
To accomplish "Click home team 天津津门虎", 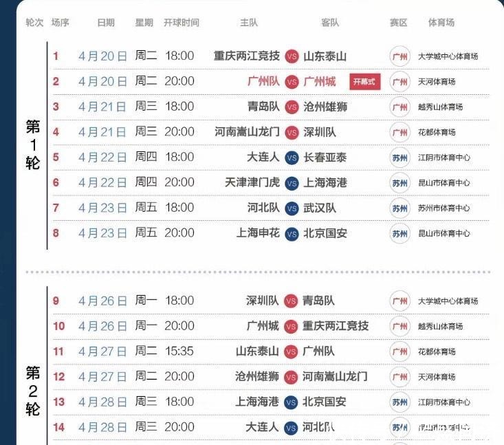I will (x=252, y=183).
